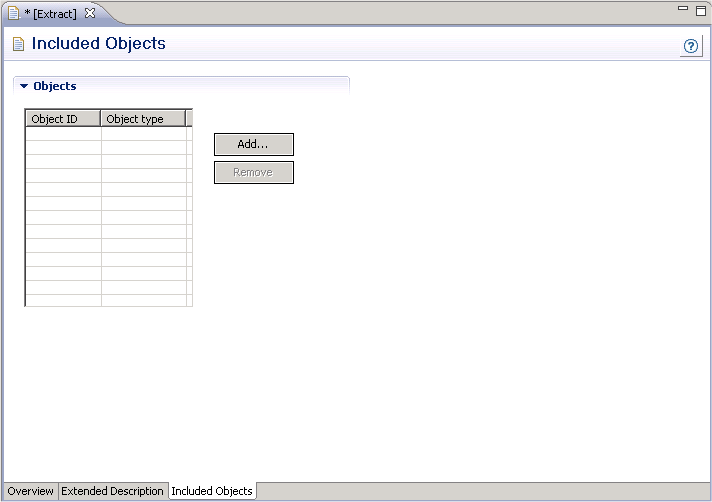712x502 pixels.
Task: Sort by the Object type column header
Action: click(143, 119)
